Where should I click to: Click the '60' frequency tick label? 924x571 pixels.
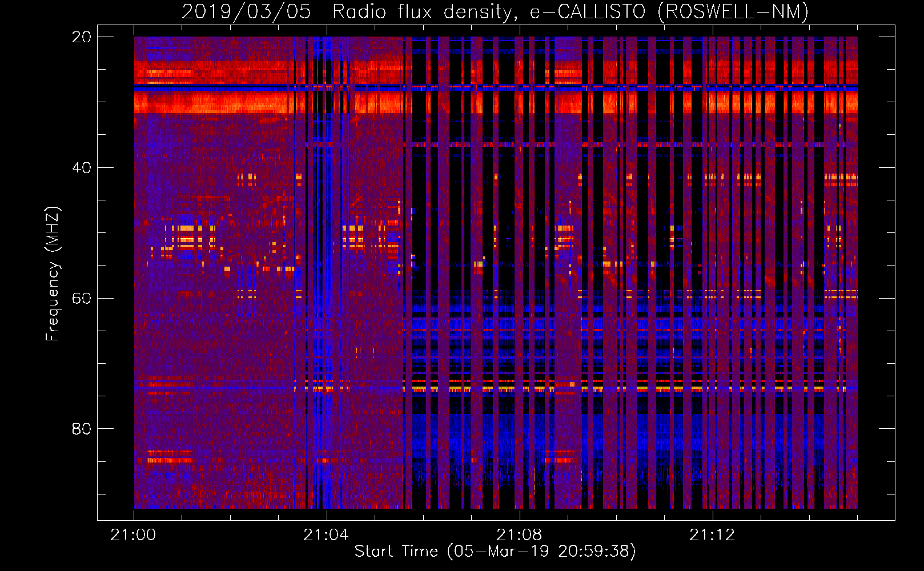82,298
